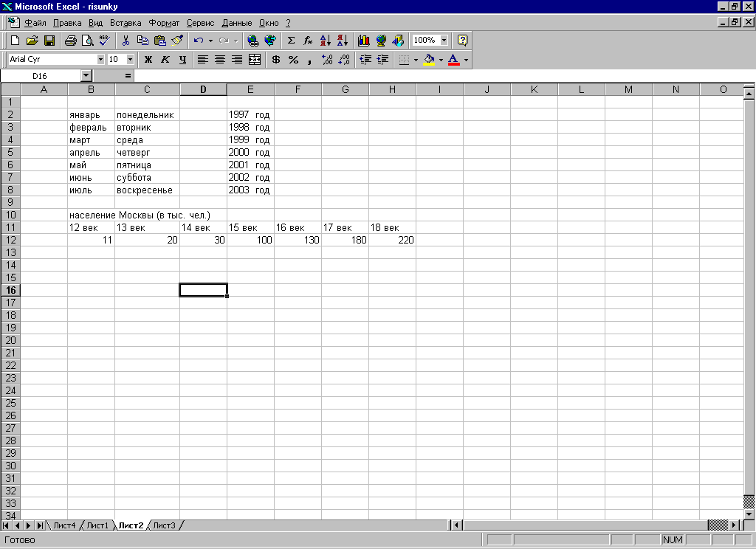Open the Правка menu
756x549 pixels.
[67, 23]
